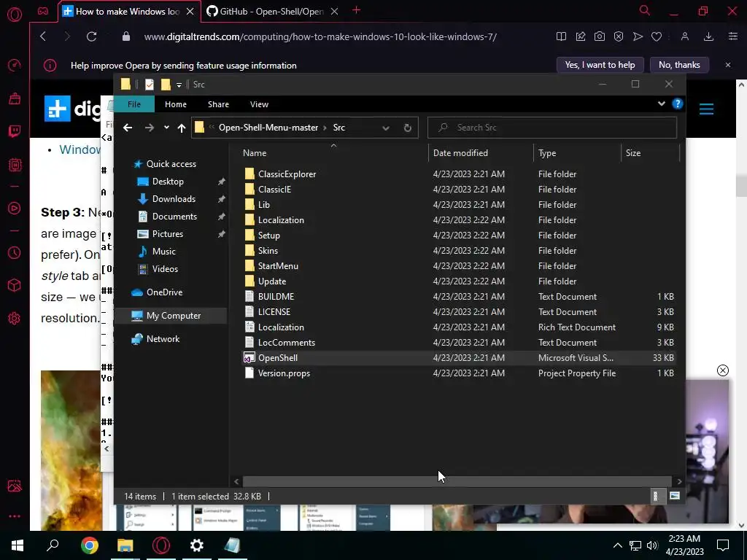Open the volume control in tray
Screen dimensions: 747x560
point(652,545)
